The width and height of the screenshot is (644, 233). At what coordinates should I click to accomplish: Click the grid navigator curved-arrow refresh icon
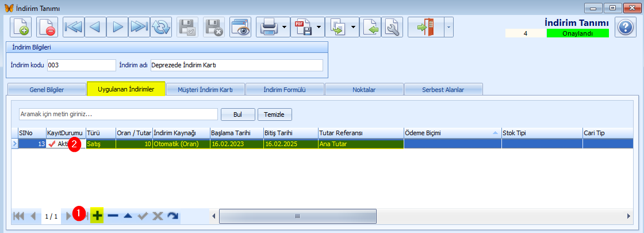(x=173, y=216)
